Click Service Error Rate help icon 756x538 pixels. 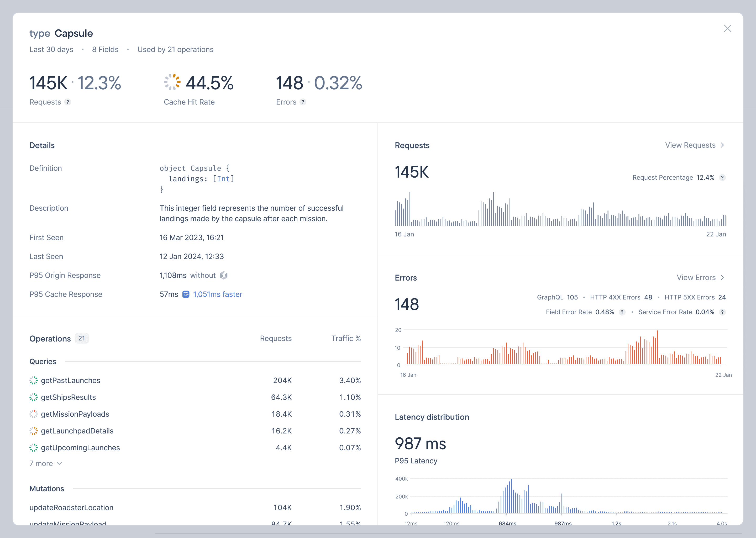(x=722, y=312)
